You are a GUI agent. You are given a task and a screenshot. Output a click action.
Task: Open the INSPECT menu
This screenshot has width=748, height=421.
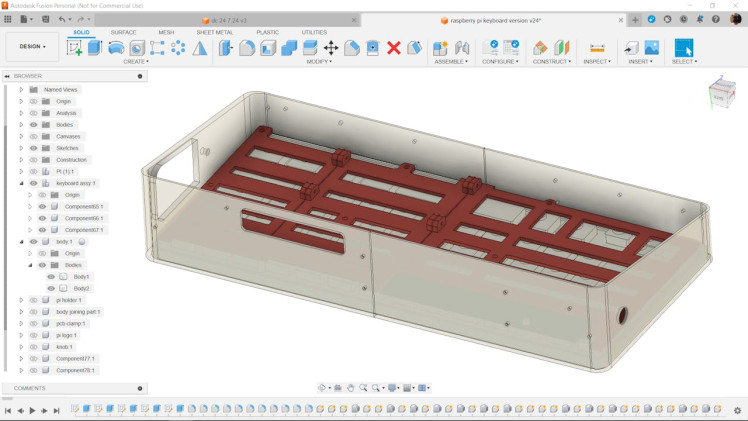coord(597,62)
